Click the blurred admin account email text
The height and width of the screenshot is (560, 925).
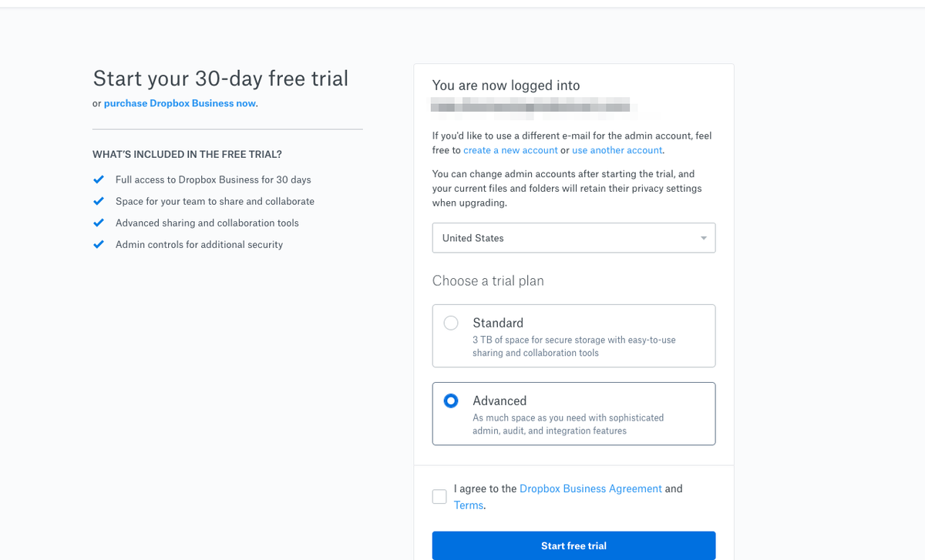click(x=532, y=106)
